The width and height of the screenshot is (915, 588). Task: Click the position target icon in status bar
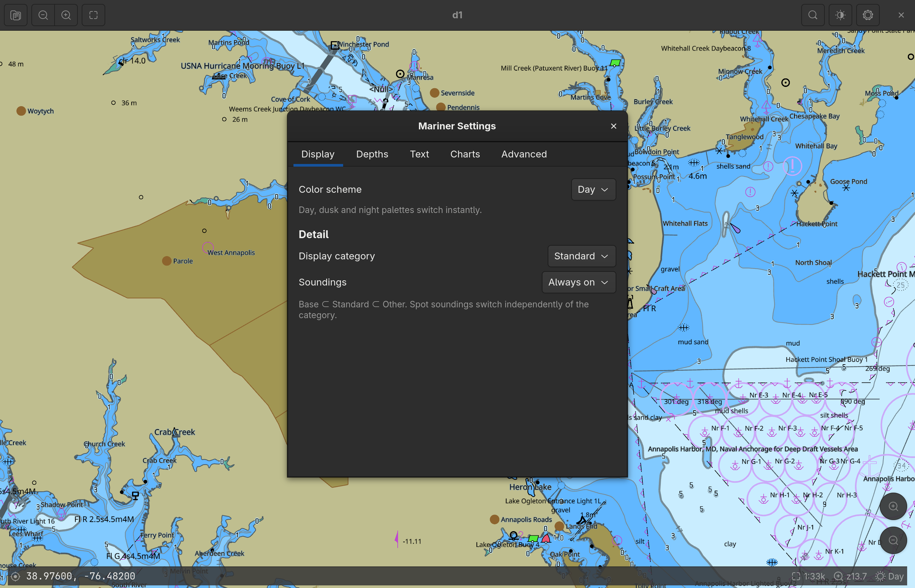(x=15, y=576)
